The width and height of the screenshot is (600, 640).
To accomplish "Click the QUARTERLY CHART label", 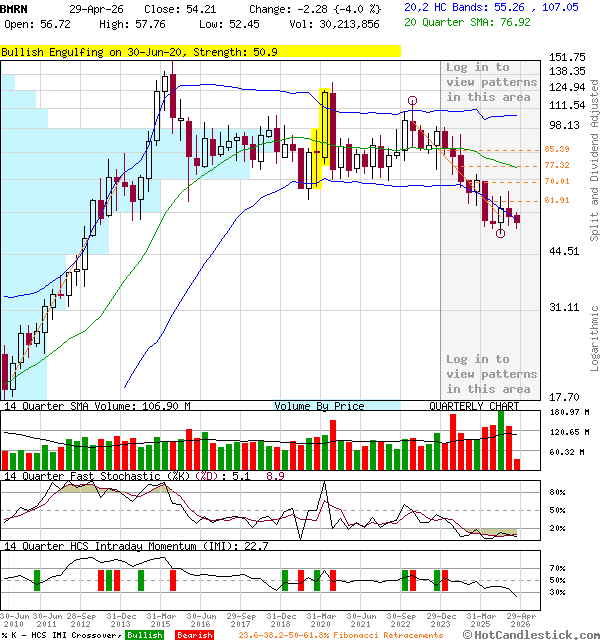I will [x=474, y=406].
